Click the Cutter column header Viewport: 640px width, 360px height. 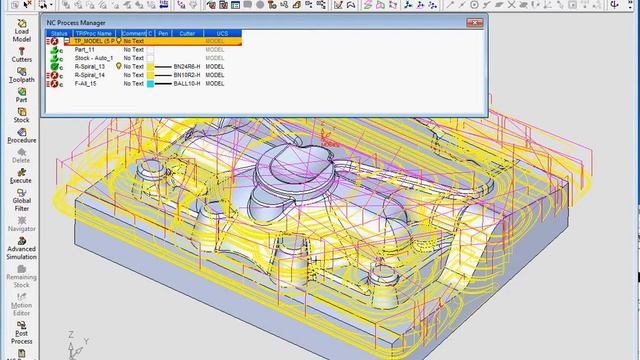coord(187,33)
